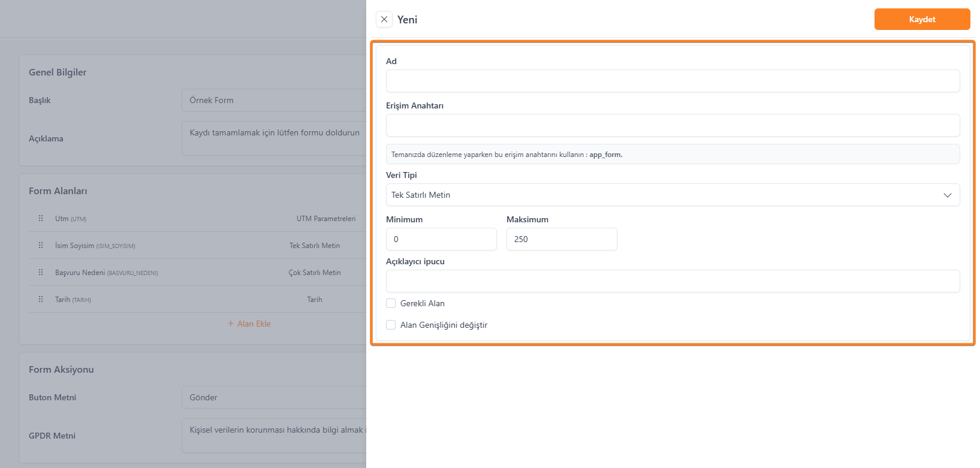Viewport: 980px width, 468px height.
Task: Focus the Erişim Anahtarı text field
Action: click(673, 125)
